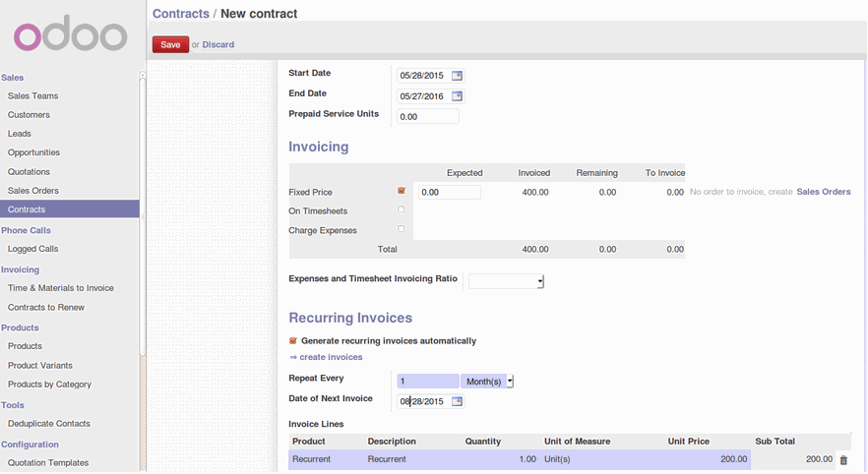The height and width of the screenshot is (474, 868).
Task: Enable the On Timesheets checkbox
Action: point(402,209)
